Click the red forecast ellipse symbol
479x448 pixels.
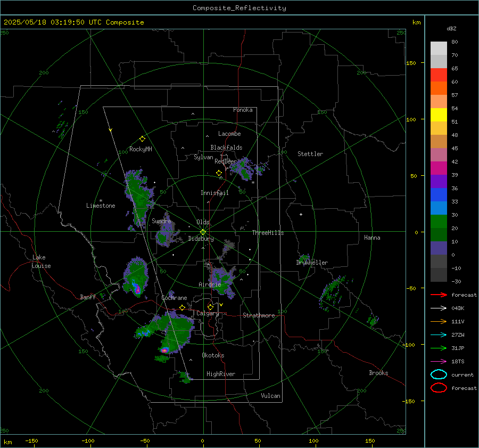439,388
